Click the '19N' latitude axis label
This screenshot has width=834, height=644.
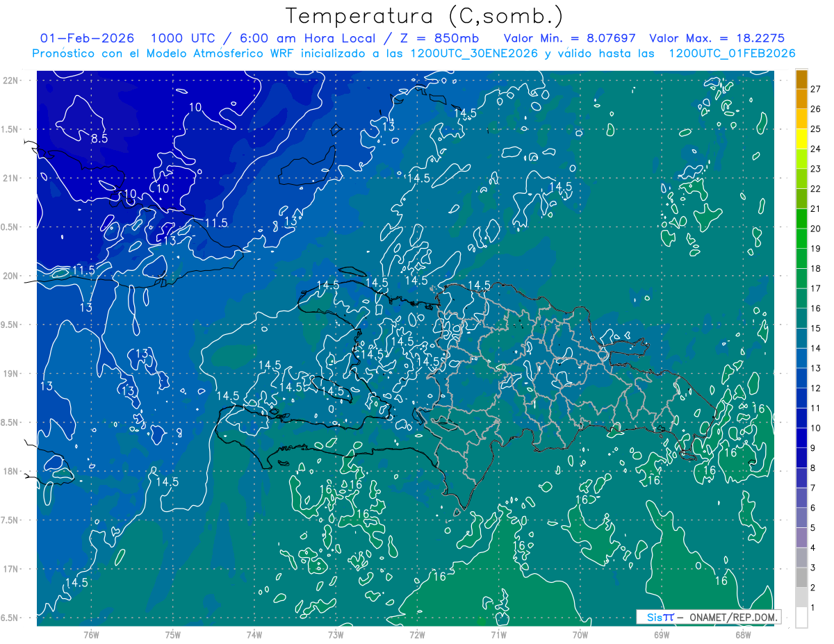pos(12,374)
